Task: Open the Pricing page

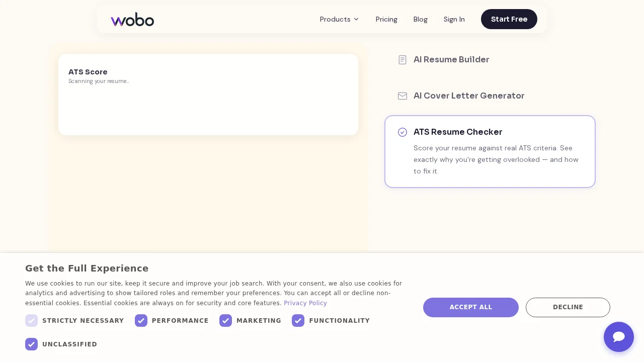Action: pyautogui.click(x=386, y=19)
